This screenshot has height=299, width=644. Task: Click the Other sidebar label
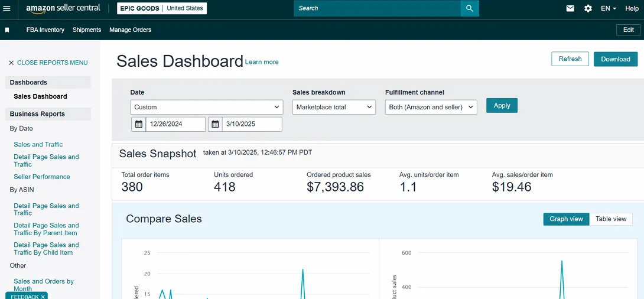(x=18, y=265)
